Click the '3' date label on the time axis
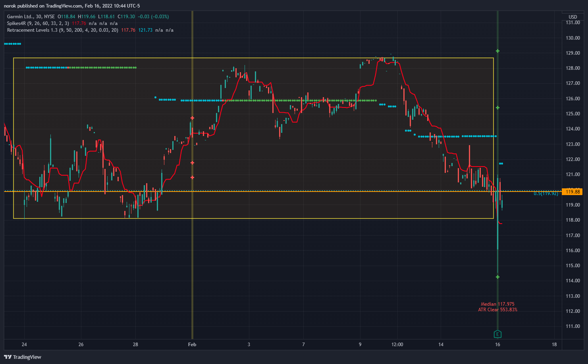This screenshot has width=588, height=364. click(x=249, y=345)
